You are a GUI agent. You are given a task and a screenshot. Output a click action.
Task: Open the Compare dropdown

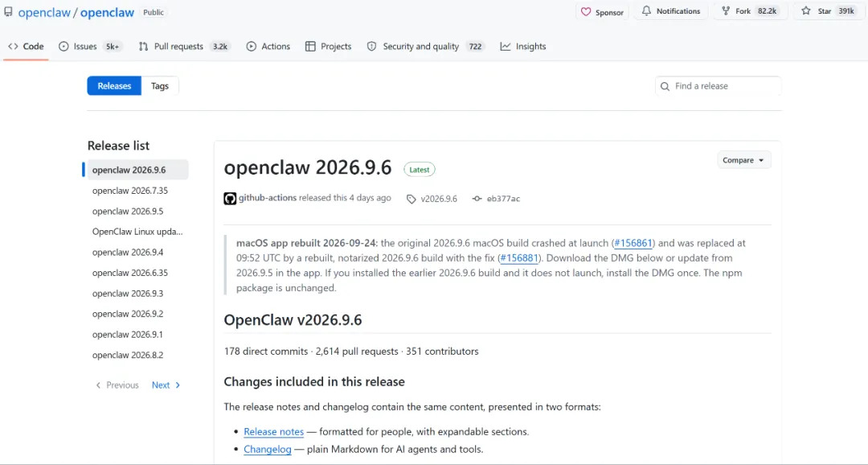[743, 160]
